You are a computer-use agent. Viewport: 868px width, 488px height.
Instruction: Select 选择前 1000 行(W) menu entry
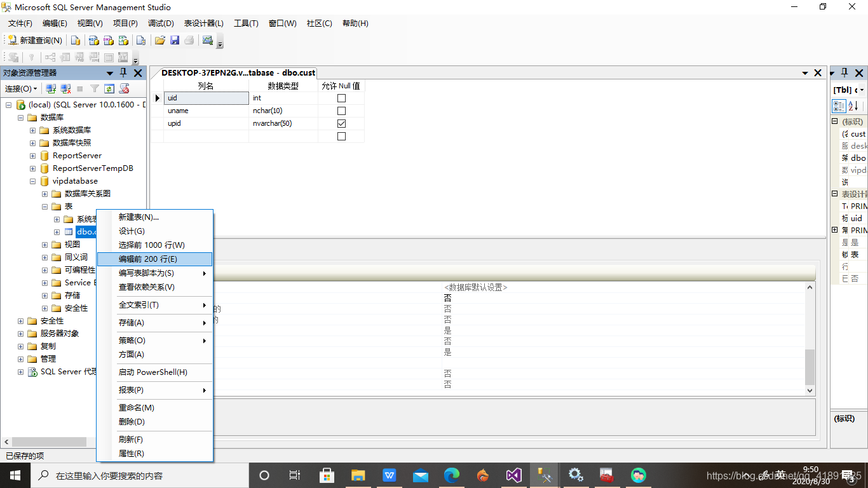pos(154,245)
